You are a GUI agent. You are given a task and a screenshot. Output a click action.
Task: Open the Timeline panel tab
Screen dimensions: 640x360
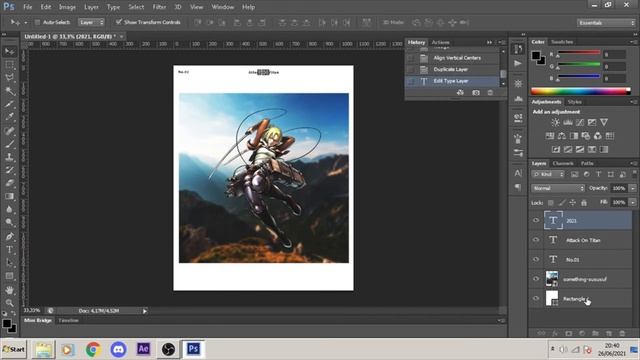pos(68,320)
